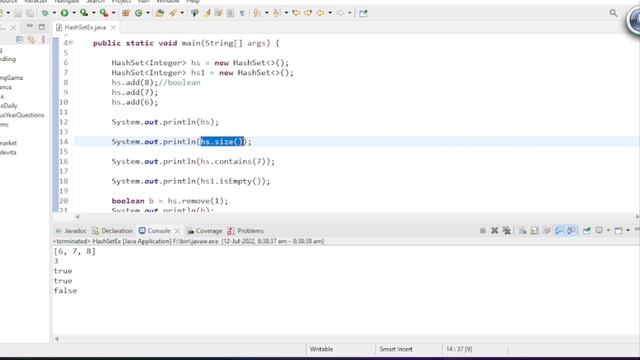Click the Run External Tools icon with red toolbox
640x360 pixels.
pos(104,13)
